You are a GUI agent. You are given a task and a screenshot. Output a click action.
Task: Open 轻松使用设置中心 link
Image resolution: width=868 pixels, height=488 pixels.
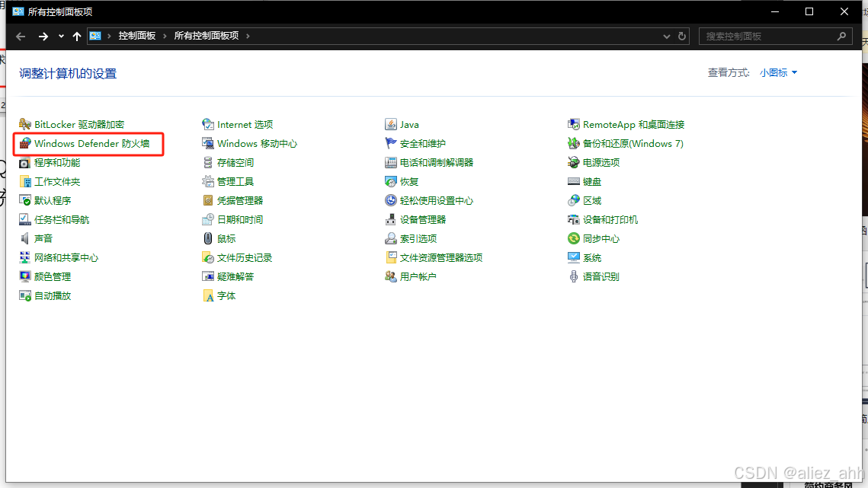click(437, 200)
